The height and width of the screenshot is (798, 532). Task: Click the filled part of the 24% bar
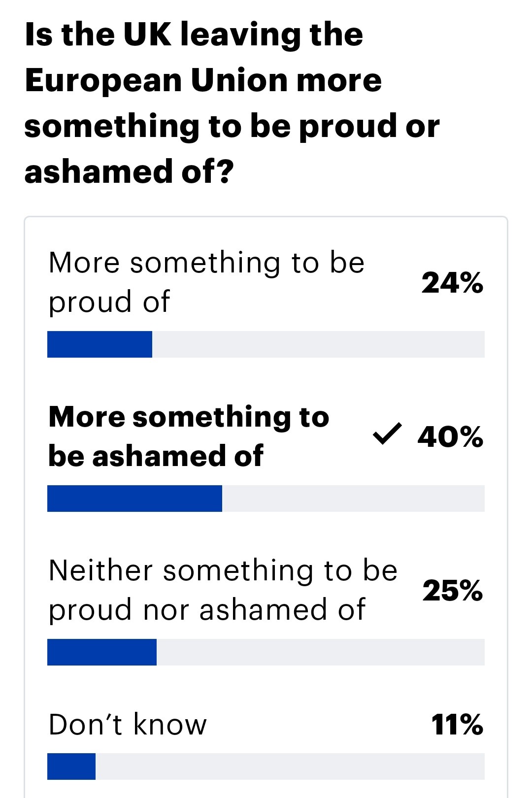[100, 344]
